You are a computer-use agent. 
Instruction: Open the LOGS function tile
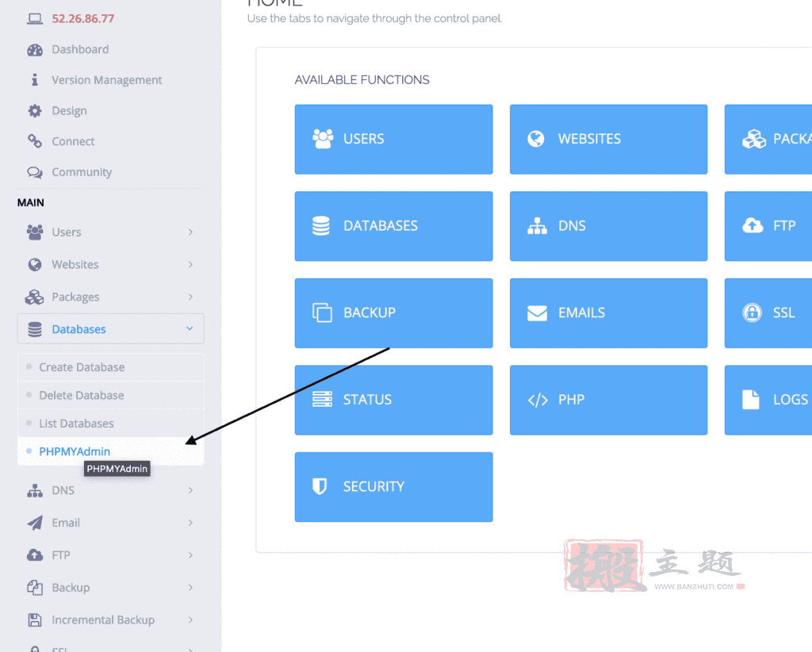(768, 401)
